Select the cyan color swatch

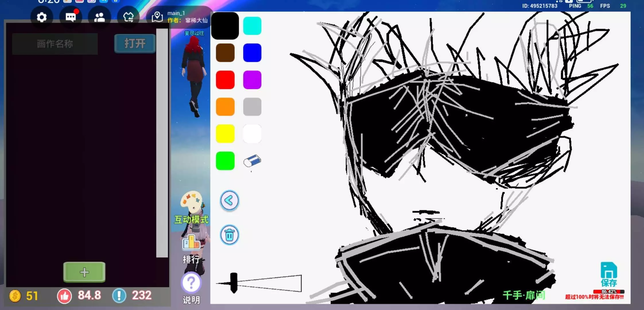pyautogui.click(x=252, y=26)
